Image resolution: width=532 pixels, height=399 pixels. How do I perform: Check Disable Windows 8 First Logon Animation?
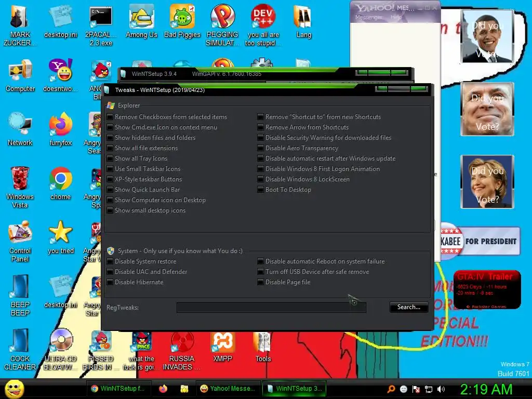pos(260,169)
